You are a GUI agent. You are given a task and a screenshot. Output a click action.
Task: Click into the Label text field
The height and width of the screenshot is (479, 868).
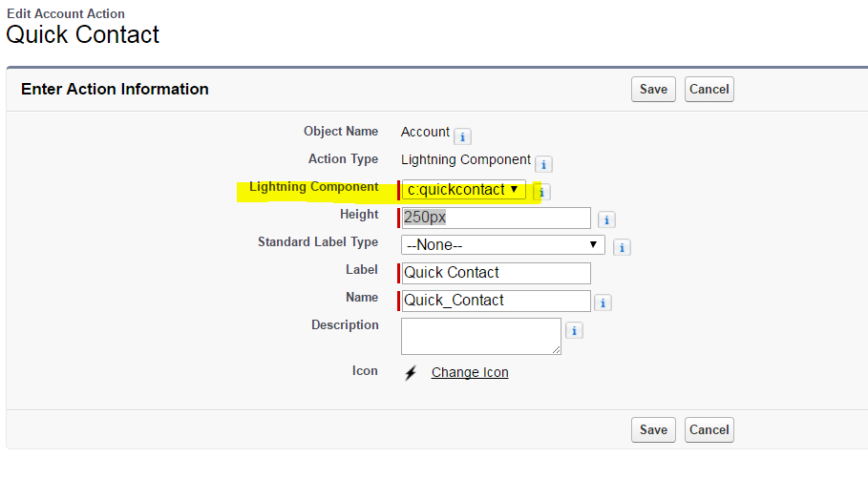[x=496, y=273]
